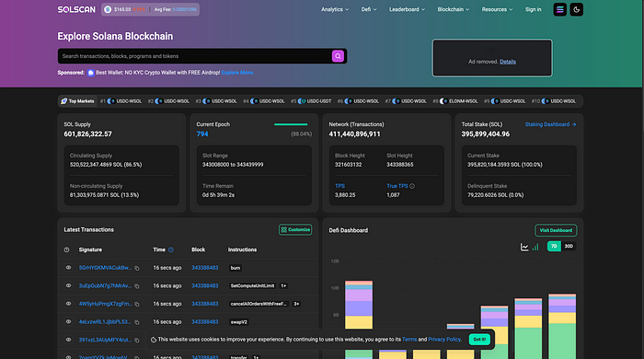Open market #1 USDC-WSOL
Image resolution: width=644 pixels, height=359 pixels.
(121, 101)
